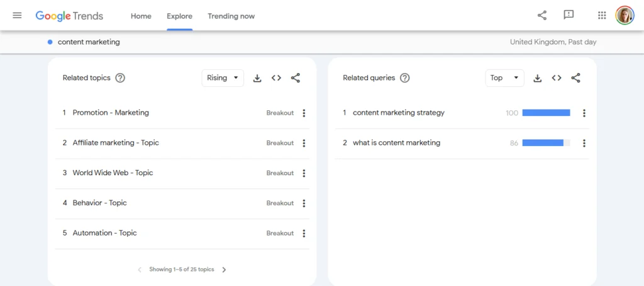The height and width of the screenshot is (286, 644).
Task: Click the Breakout label for Automation
Action: [280, 233]
